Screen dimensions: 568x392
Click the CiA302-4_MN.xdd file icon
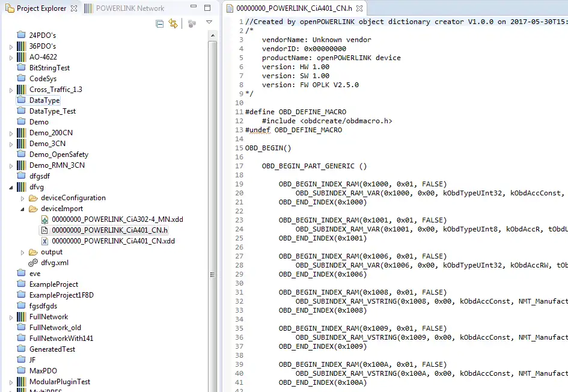tap(44, 219)
